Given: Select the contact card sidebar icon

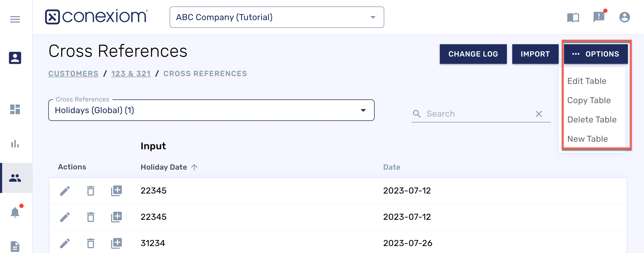Looking at the screenshot, I should [x=15, y=58].
